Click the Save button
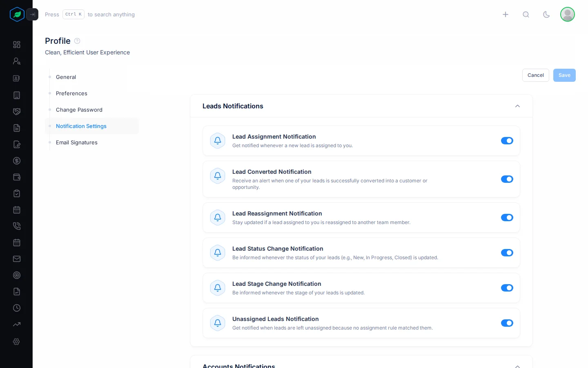This screenshot has width=588, height=368. click(x=564, y=75)
